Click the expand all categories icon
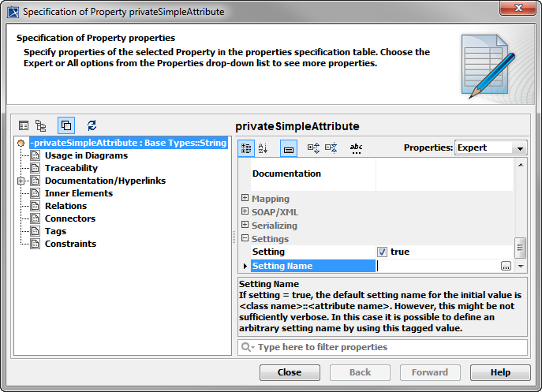Viewport: 542px width, 392px height. 313,147
